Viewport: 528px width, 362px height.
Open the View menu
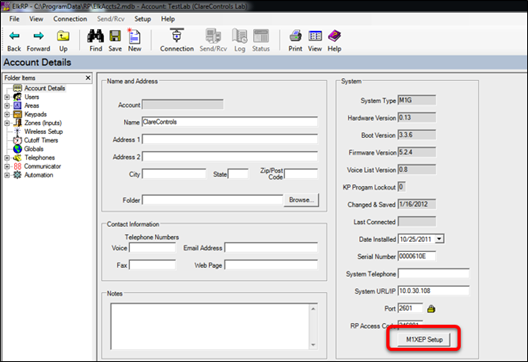[x=36, y=19]
